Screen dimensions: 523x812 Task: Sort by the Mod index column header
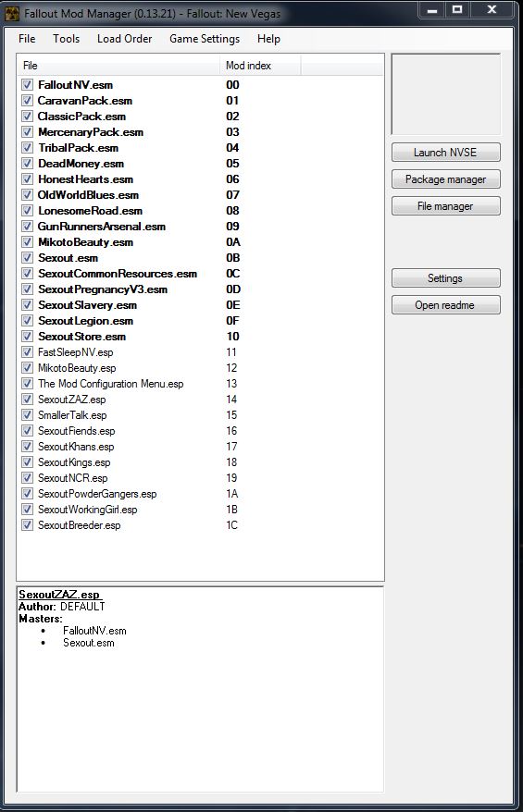(260, 66)
